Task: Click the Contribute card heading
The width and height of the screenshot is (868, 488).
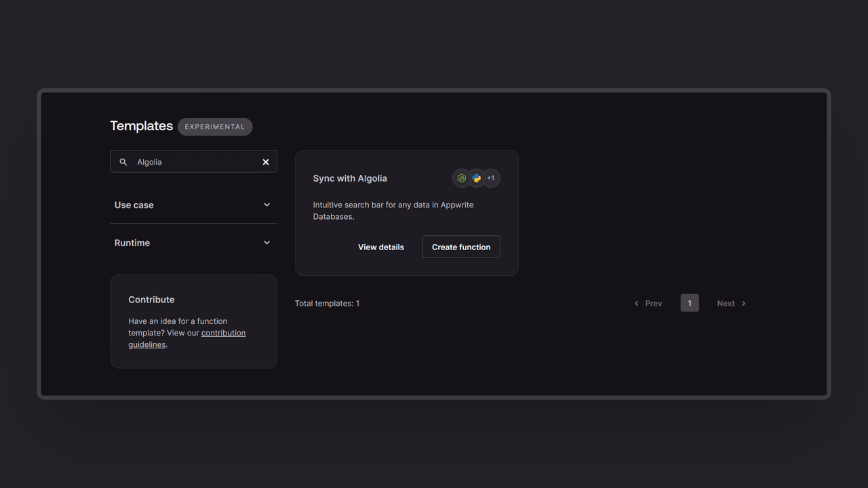Action: [151, 300]
